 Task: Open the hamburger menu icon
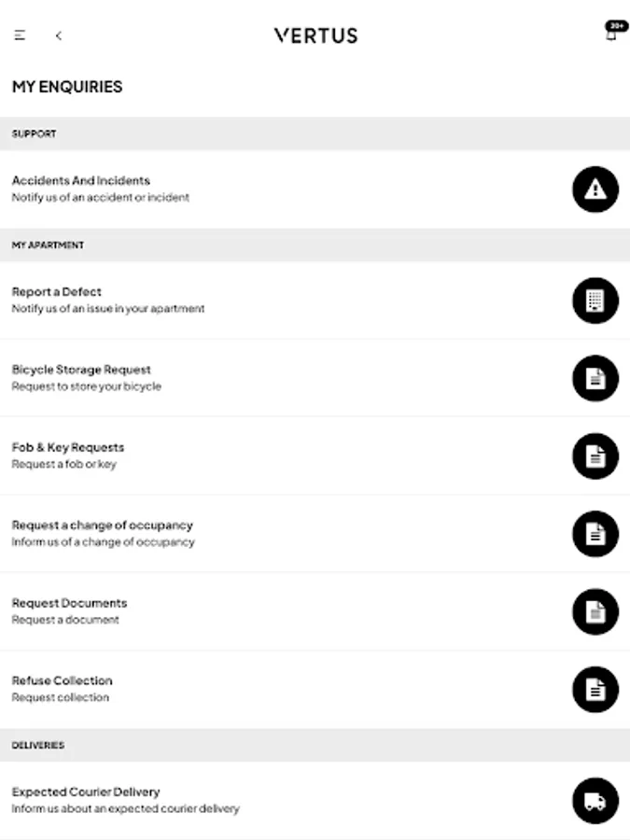point(20,35)
